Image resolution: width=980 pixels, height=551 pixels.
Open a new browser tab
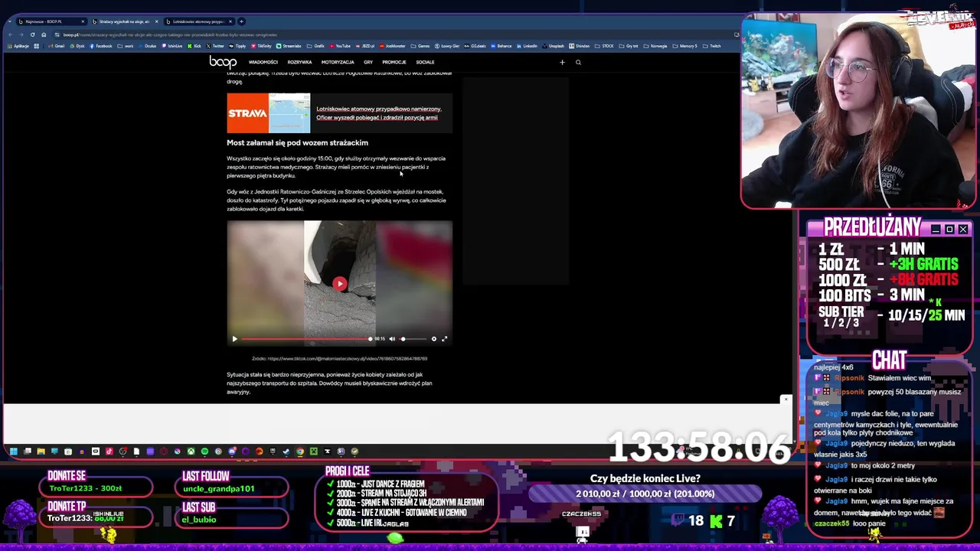[241, 21]
